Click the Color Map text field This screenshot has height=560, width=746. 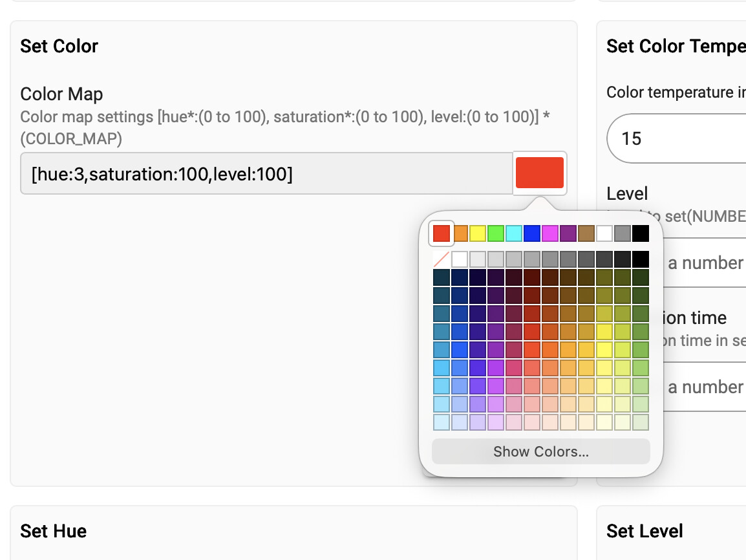click(x=266, y=173)
